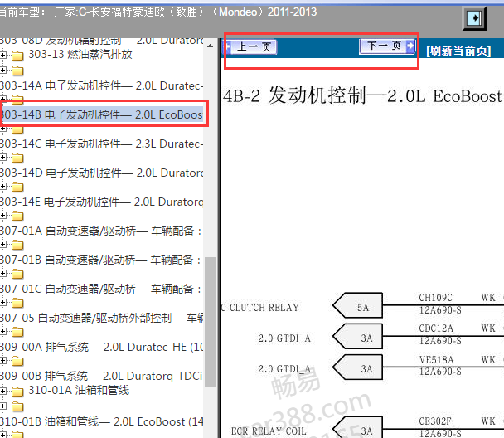The width and height of the screenshot is (504, 438).
Task: Open 307-05 自动变速器/驱动桥外部控制
Action: [x=102, y=318]
